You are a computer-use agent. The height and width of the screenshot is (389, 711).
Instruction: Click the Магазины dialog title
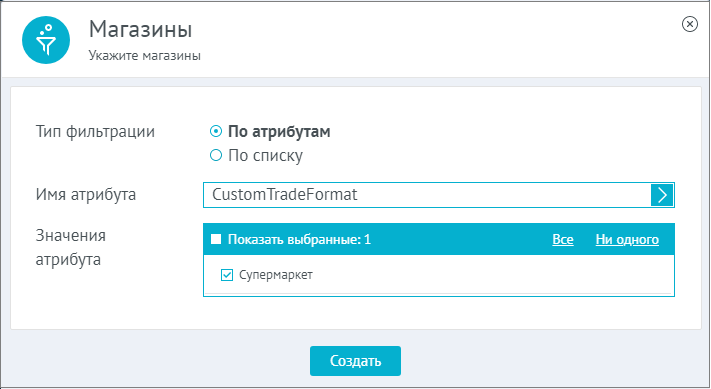click(141, 29)
